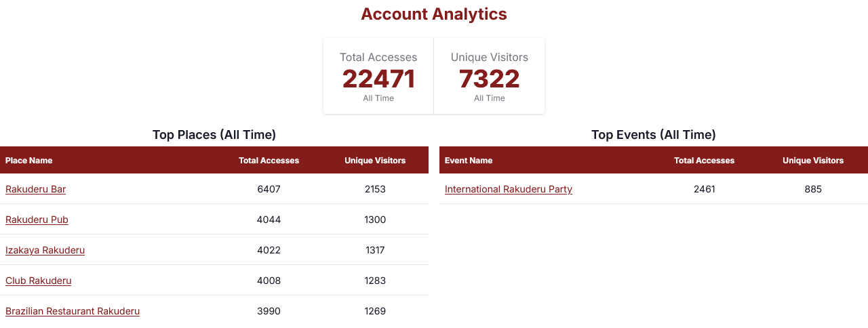Open the Club Rakuderu place page
The image size is (868, 328).
(x=38, y=281)
